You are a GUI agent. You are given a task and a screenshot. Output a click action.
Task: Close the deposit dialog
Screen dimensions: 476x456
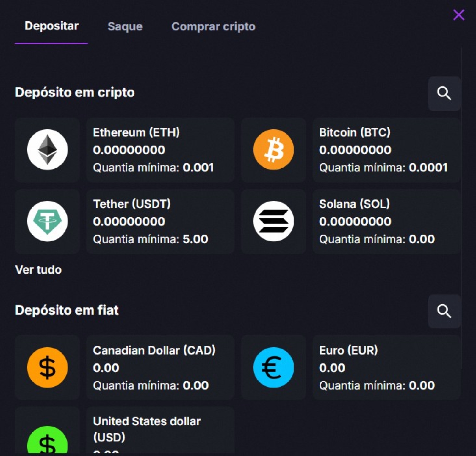click(458, 15)
